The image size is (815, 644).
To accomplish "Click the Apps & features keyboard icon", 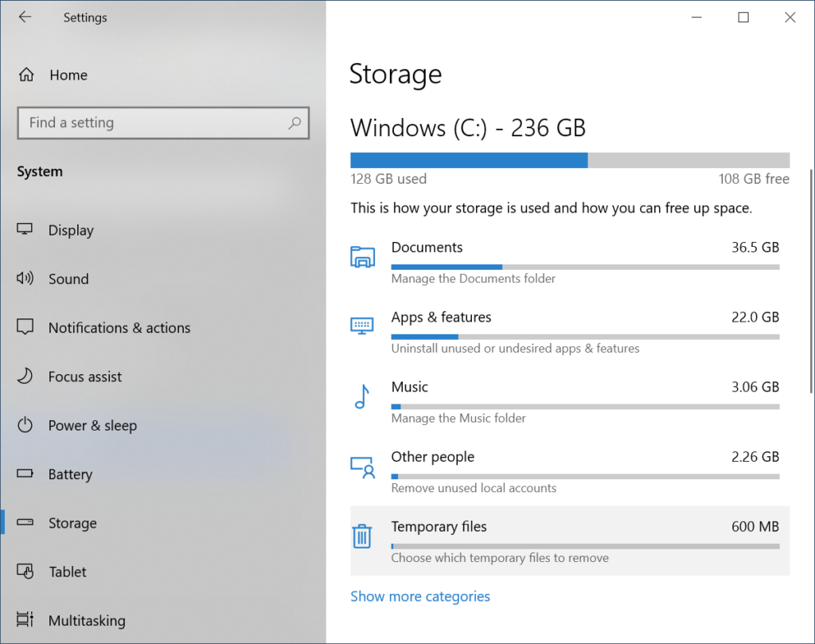I will (362, 326).
